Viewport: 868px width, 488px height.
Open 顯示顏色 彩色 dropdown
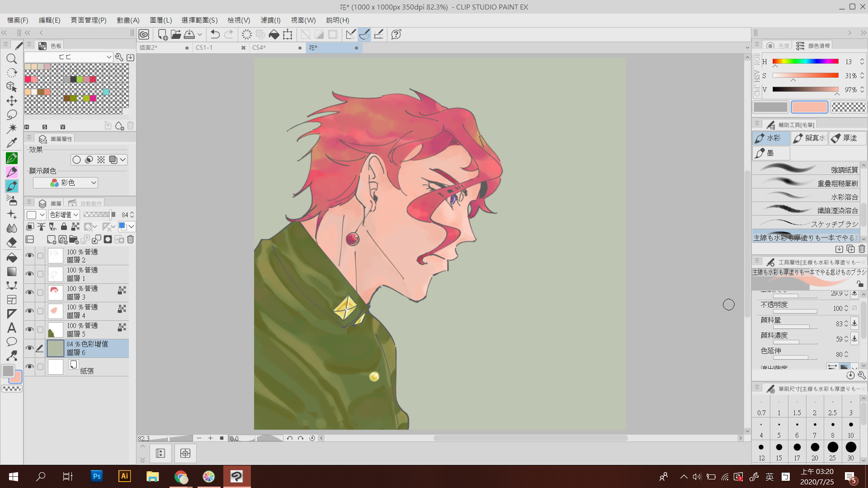pyautogui.click(x=66, y=183)
